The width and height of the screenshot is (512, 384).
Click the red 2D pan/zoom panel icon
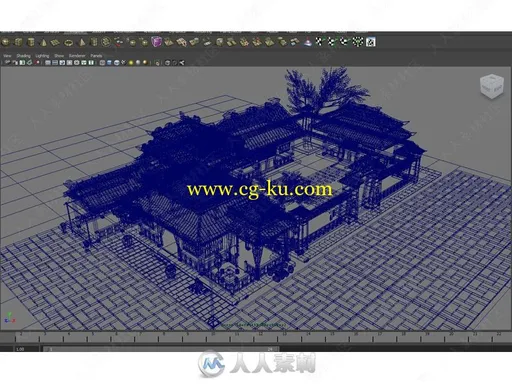coord(37,63)
